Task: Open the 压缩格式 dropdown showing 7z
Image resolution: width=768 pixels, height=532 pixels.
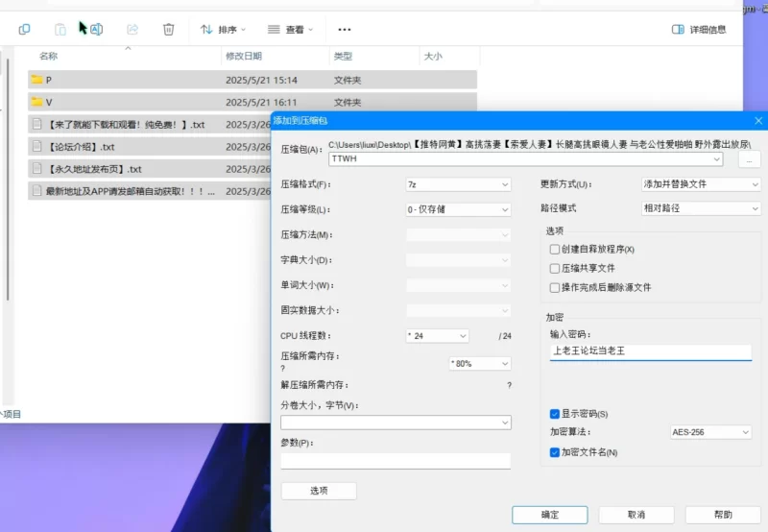Action: coord(459,184)
